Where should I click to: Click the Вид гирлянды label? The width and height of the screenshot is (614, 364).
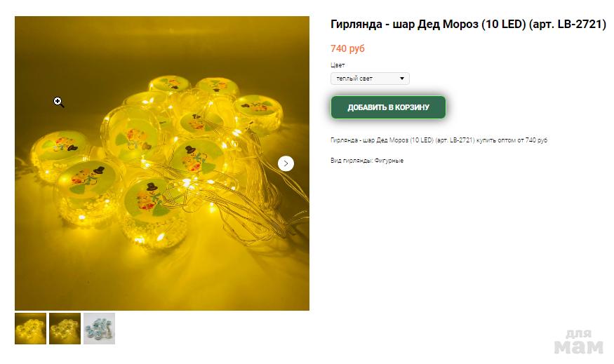tap(352, 161)
